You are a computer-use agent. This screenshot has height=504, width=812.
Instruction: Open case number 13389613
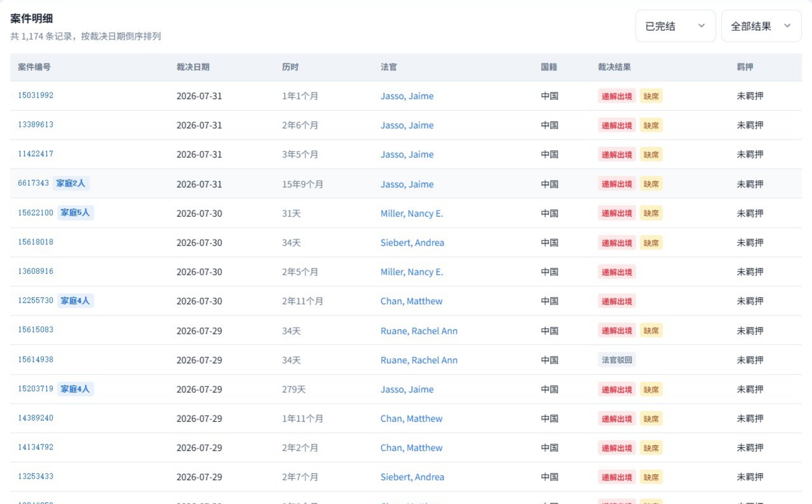coord(36,125)
